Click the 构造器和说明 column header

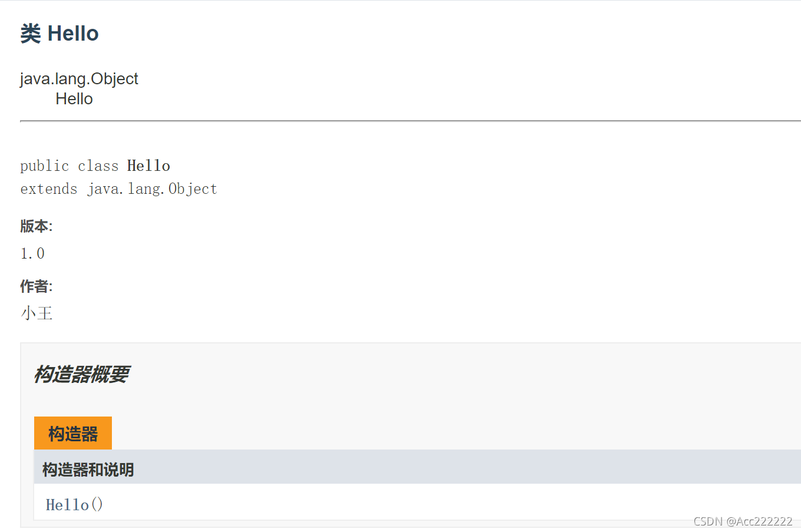88,470
